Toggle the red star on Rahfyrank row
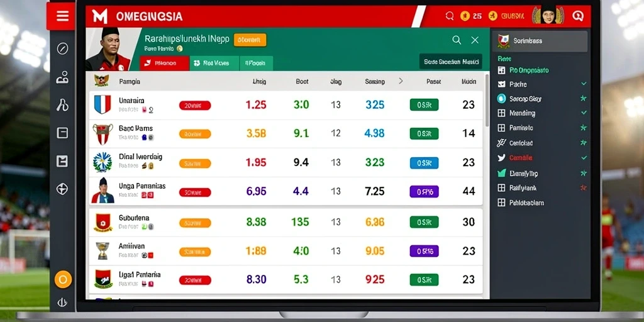The height and width of the screenshot is (322, 644). click(x=584, y=187)
